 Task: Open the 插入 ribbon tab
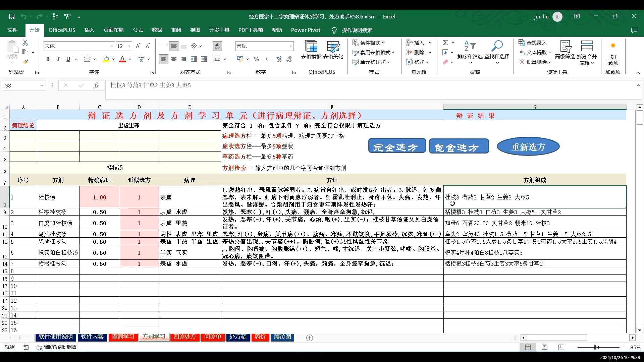pyautogui.click(x=89, y=30)
